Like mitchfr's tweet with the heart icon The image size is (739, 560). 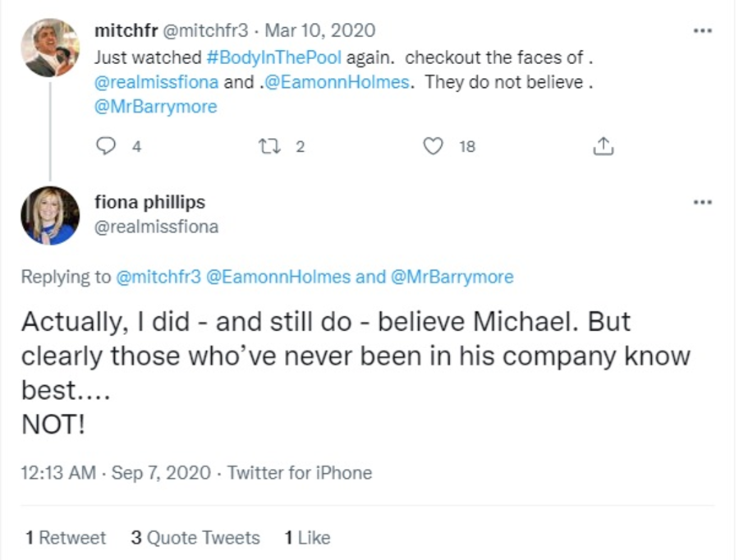(433, 146)
